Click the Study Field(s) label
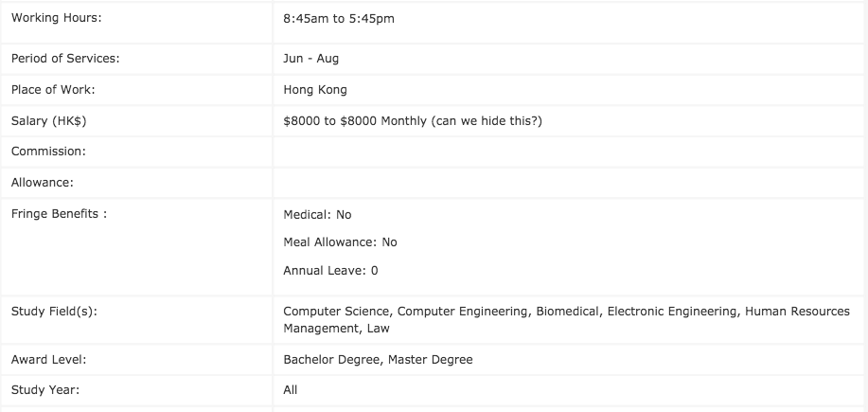Viewport: 868px width, 412px height. click(54, 311)
